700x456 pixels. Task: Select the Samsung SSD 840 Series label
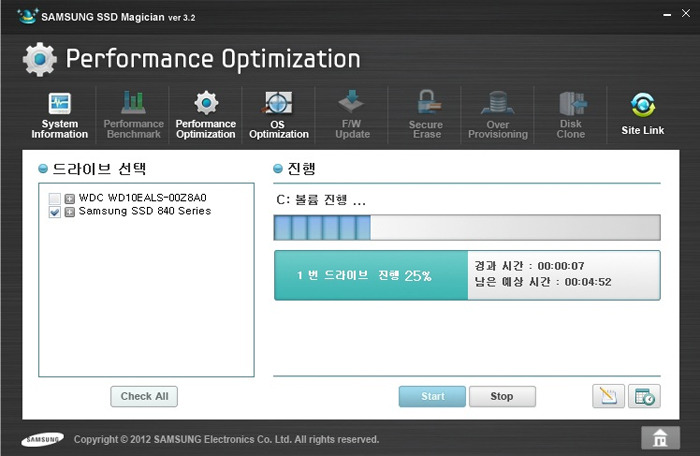tap(145, 211)
